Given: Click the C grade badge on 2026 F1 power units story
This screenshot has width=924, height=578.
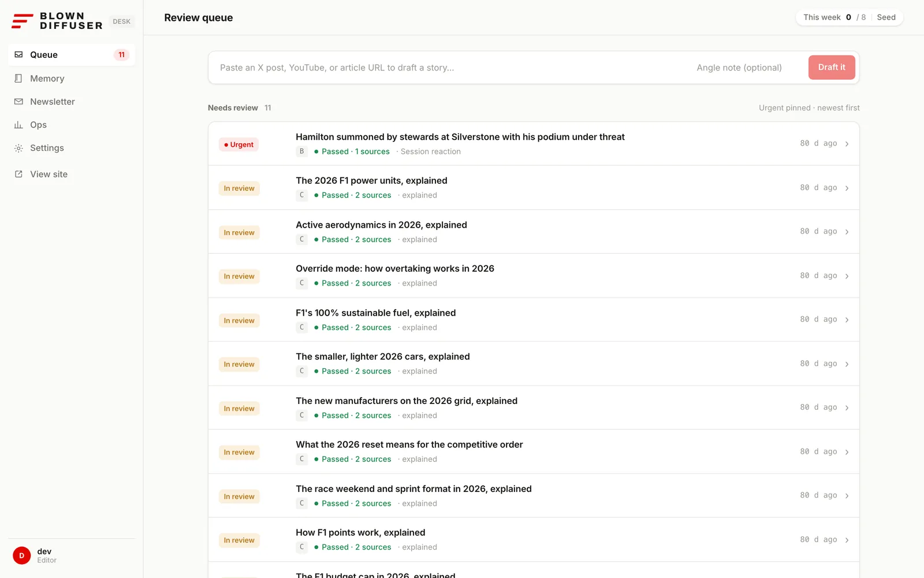Looking at the screenshot, I should [x=301, y=195].
